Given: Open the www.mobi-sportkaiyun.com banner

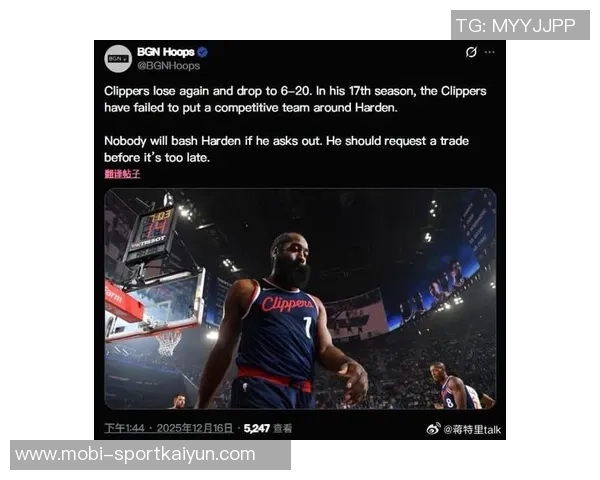Looking at the screenshot, I should 150,455.
